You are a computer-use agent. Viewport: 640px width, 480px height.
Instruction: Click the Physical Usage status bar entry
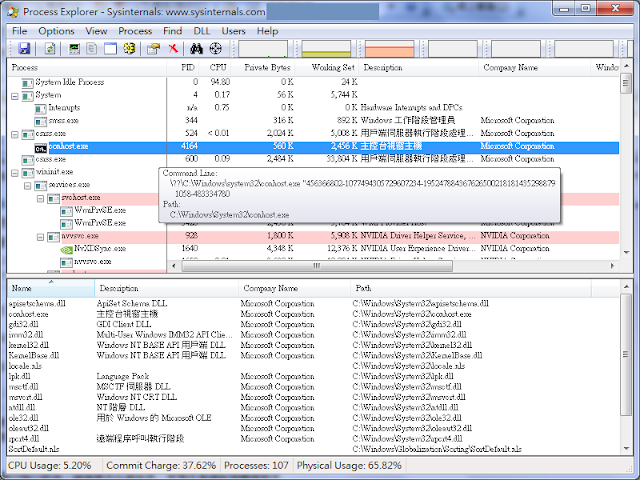click(349, 466)
